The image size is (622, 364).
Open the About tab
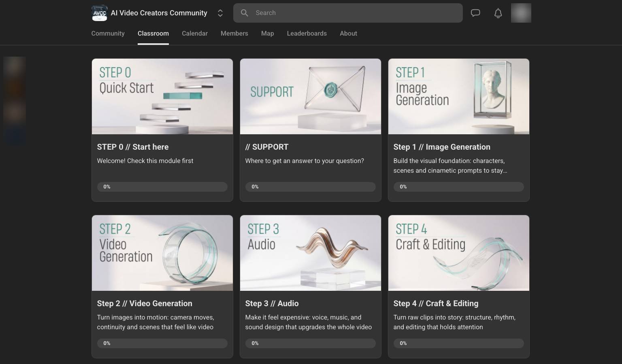point(348,34)
